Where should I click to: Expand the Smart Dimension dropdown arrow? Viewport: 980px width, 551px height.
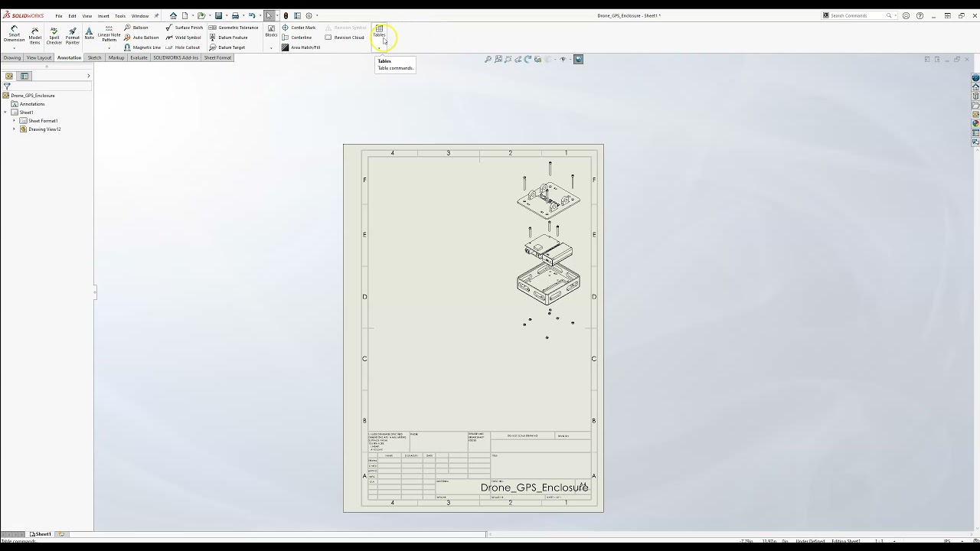pyautogui.click(x=14, y=47)
